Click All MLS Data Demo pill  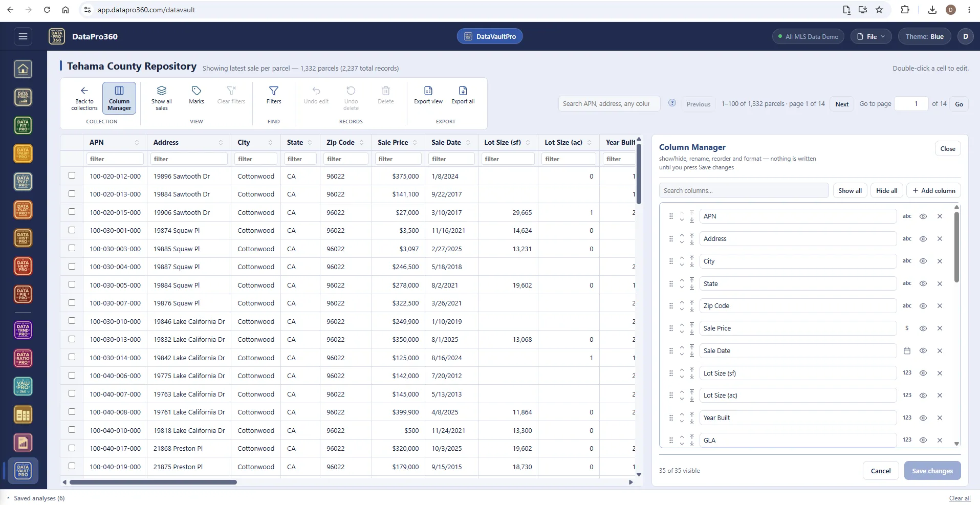point(808,36)
